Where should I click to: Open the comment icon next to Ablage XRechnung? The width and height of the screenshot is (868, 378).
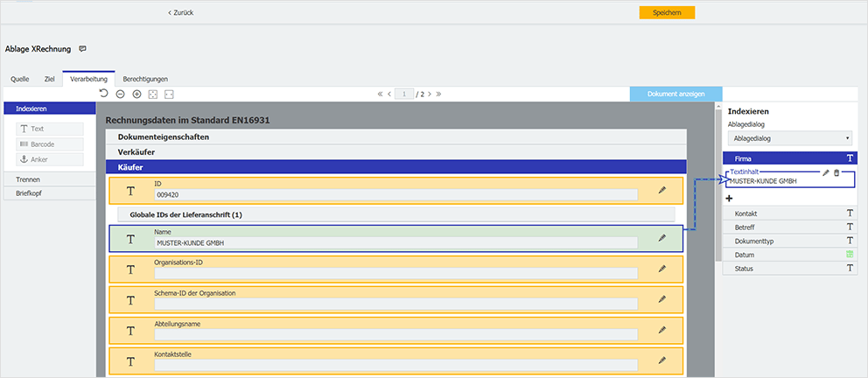(x=83, y=49)
